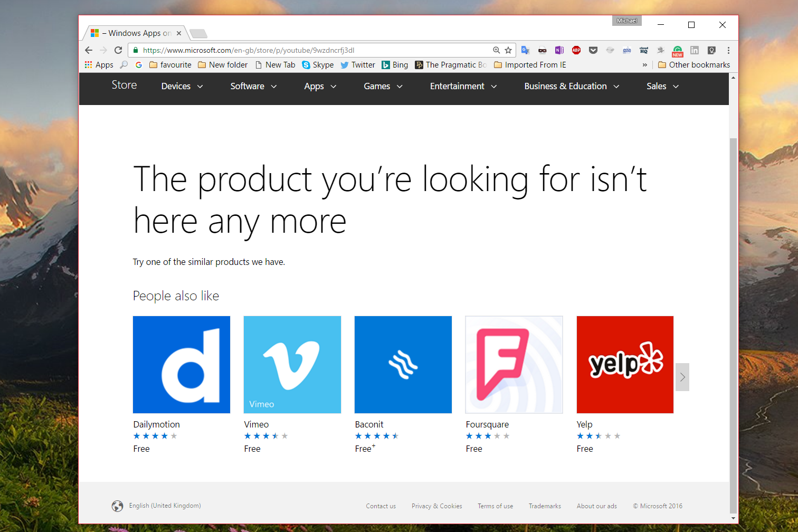Image resolution: width=798 pixels, height=532 pixels.
Task: Expand the Games menu
Action: pyautogui.click(x=383, y=87)
